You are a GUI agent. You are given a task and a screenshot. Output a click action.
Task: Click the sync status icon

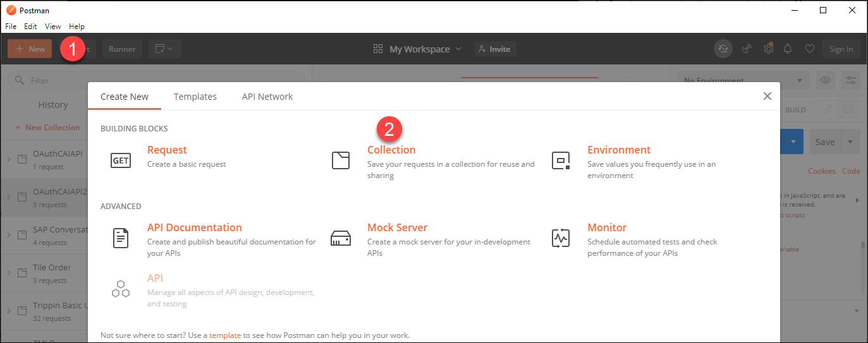pos(723,49)
